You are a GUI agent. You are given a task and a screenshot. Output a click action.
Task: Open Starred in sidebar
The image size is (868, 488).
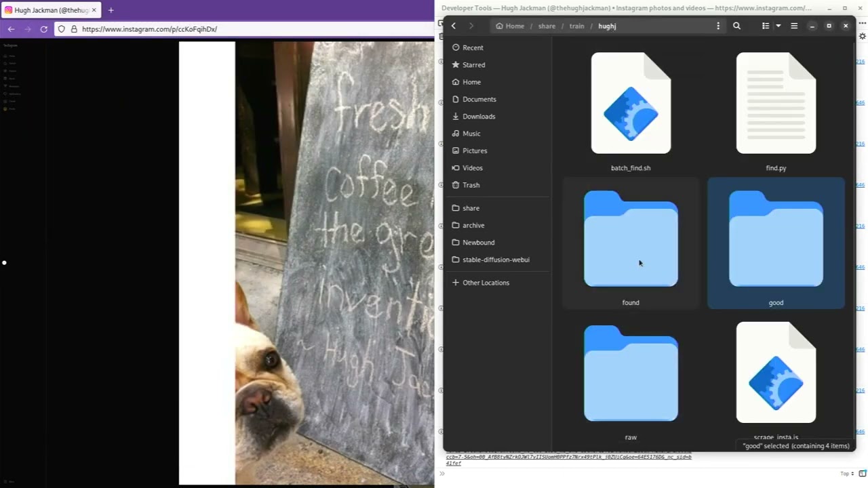point(498,65)
